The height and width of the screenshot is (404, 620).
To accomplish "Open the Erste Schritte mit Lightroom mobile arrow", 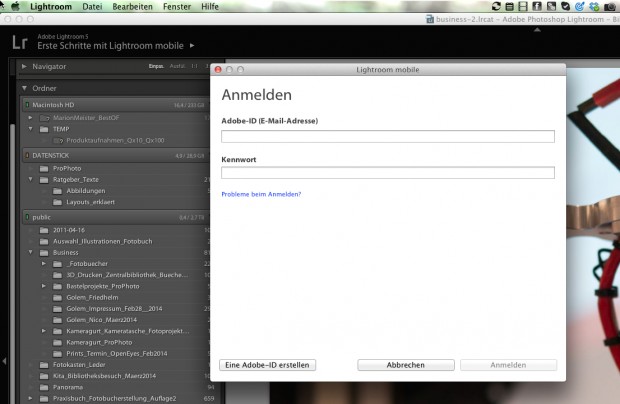I will [192, 45].
